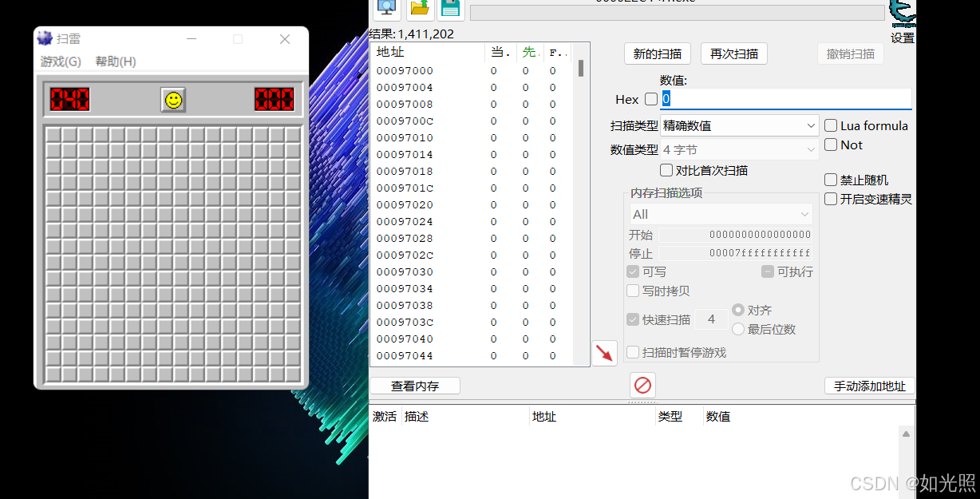Select result row address 00097000
This screenshot has width=980, height=499.
click(472, 70)
